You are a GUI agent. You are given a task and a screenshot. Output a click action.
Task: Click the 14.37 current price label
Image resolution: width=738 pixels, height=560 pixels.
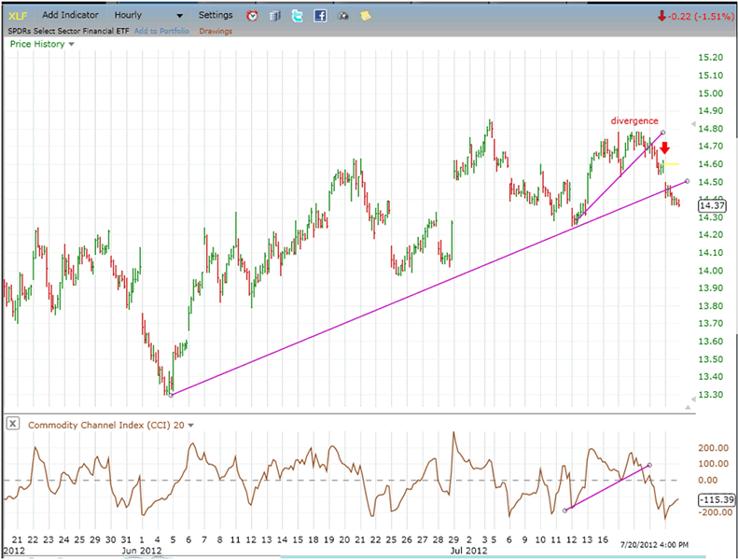(x=712, y=205)
